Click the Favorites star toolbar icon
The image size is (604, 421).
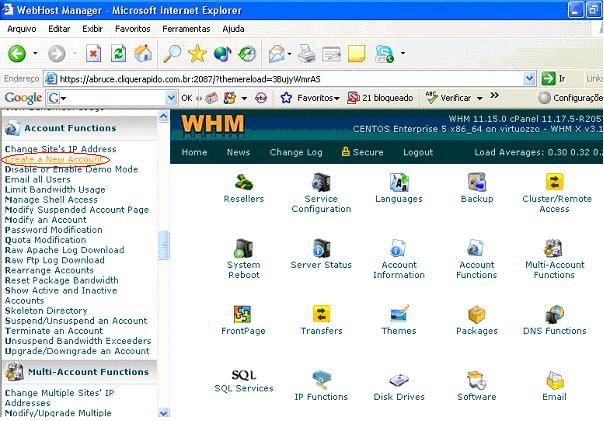pos(197,54)
